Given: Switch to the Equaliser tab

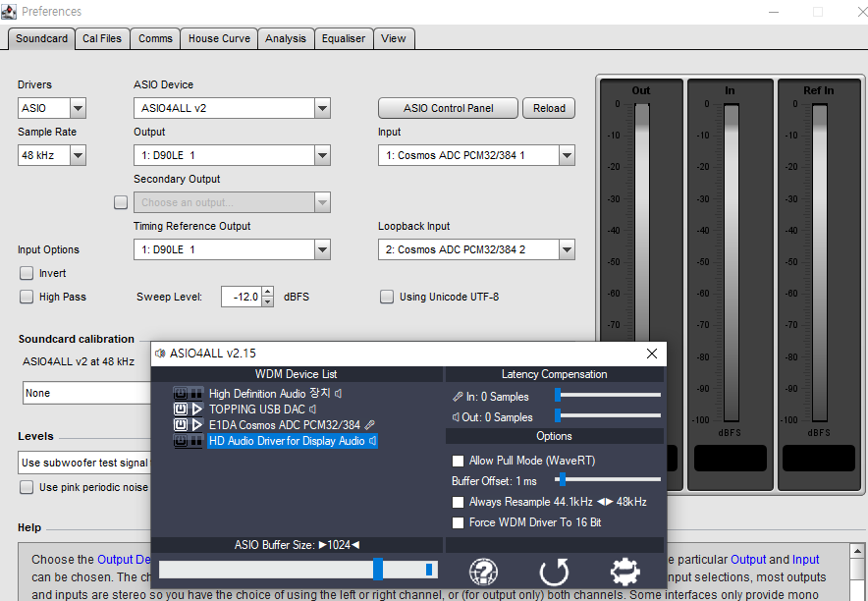Looking at the screenshot, I should (x=344, y=38).
